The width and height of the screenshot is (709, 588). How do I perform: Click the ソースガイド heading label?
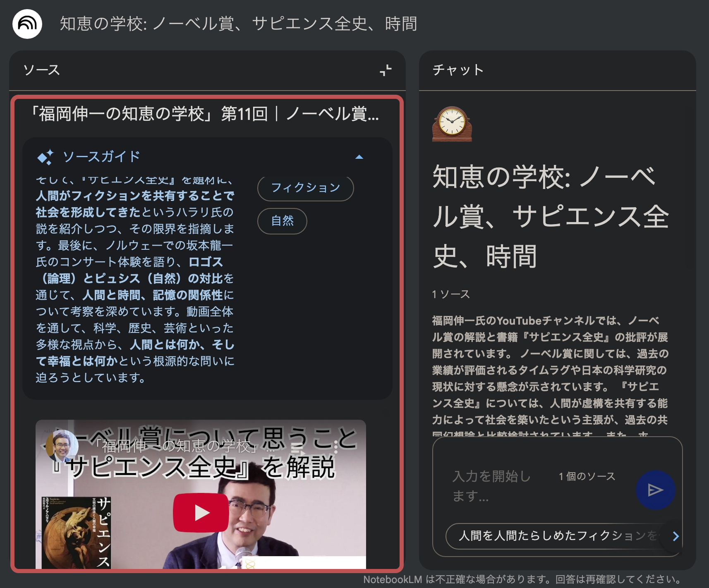point(102,157)
